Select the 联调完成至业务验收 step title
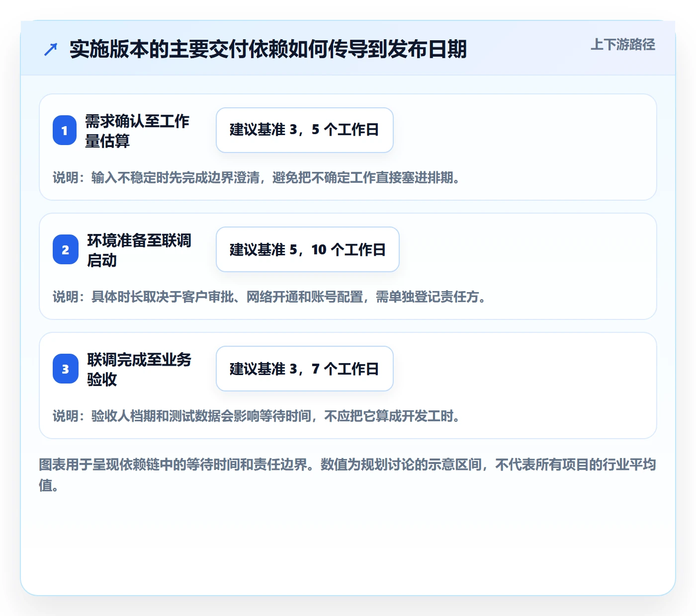This screenshot has height=616, width=696. click(x=139, y=369)
